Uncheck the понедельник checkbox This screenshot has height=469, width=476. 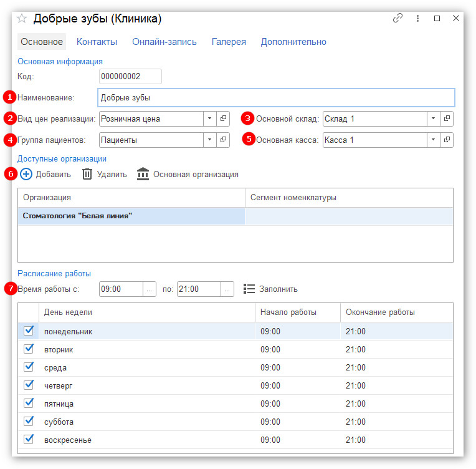coord(29,331)
